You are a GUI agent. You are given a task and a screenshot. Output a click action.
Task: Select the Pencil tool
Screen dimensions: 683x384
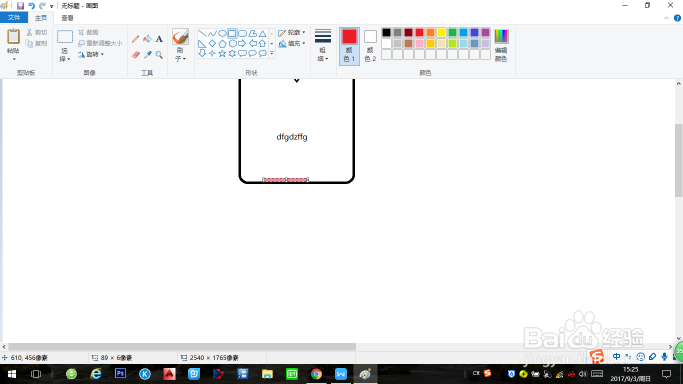pyautogui.click(x=135, y=39)
